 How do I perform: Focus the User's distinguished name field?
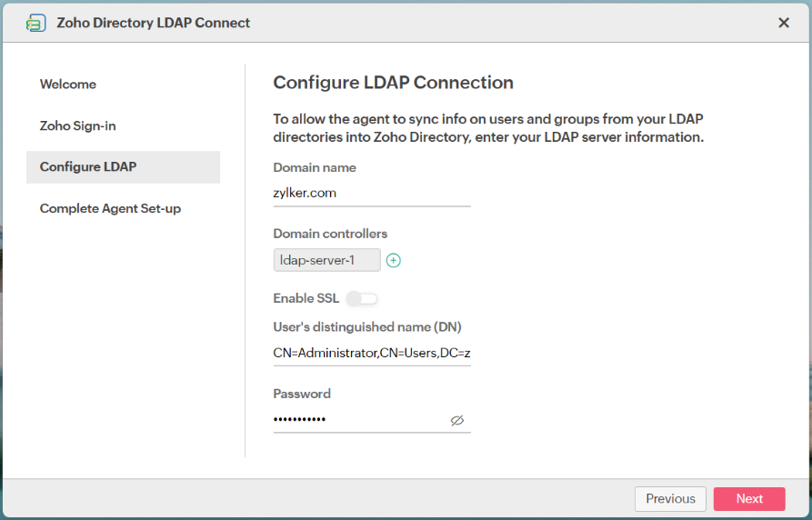coord(371,353)
